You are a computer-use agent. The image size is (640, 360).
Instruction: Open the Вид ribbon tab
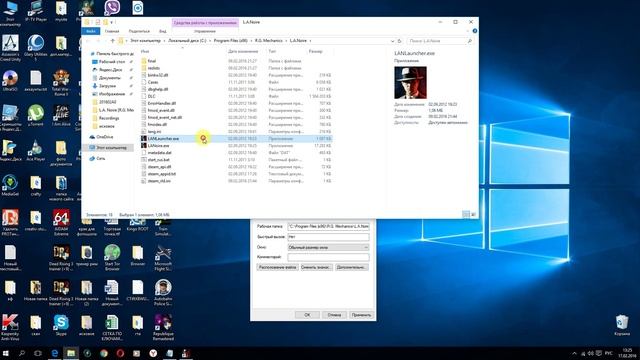(162, 31)
